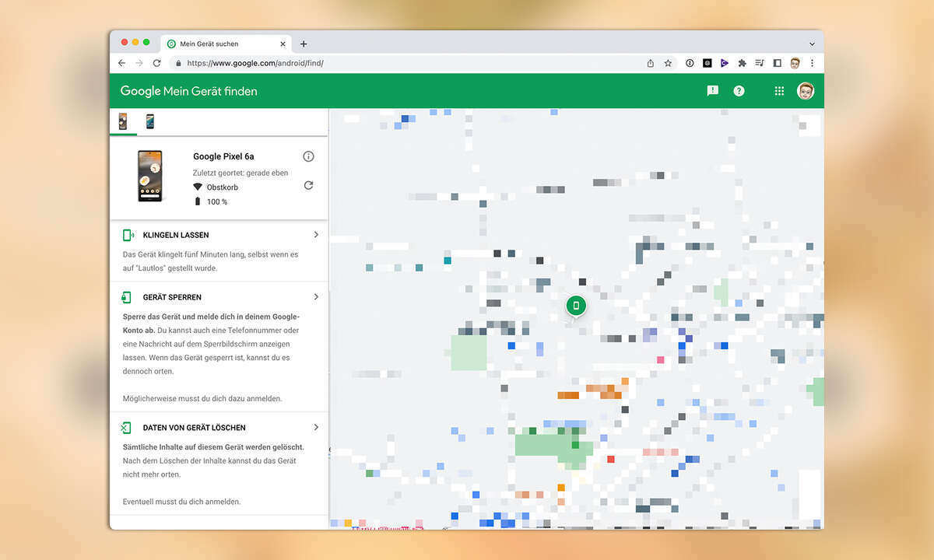Click the Mein Gerät finden header title
Screen dimensions: 934x560
point(210,91)
